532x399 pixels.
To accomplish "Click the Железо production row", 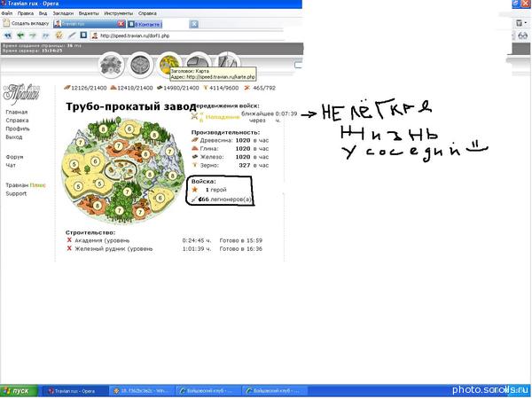I will pyautogui.click(x=230, y=157).
